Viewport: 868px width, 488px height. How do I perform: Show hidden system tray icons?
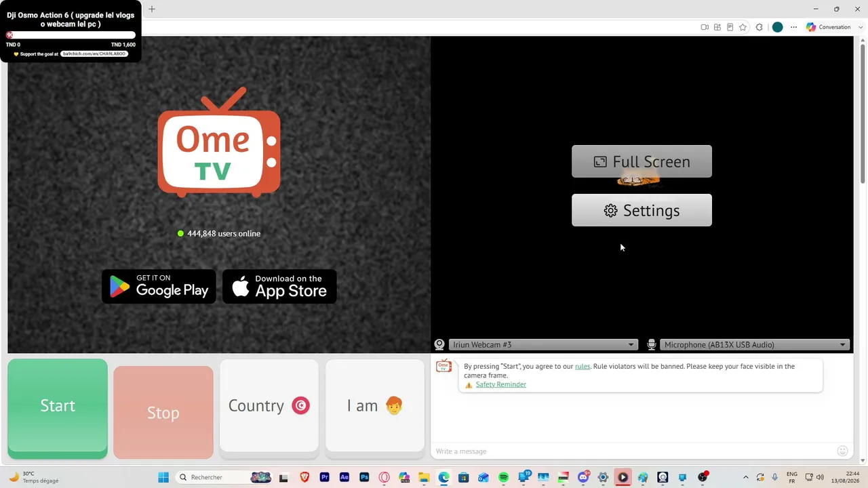click(746, 477)
